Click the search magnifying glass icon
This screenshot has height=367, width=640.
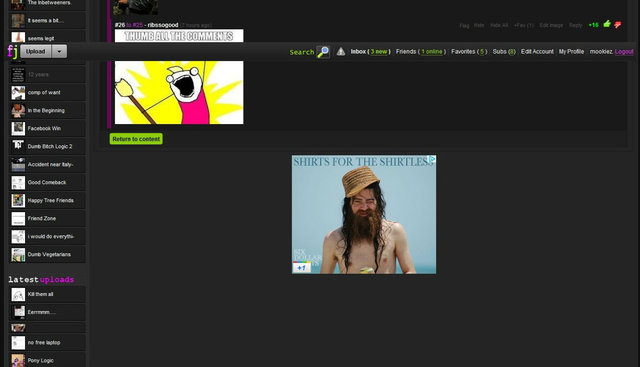point(323,52)
